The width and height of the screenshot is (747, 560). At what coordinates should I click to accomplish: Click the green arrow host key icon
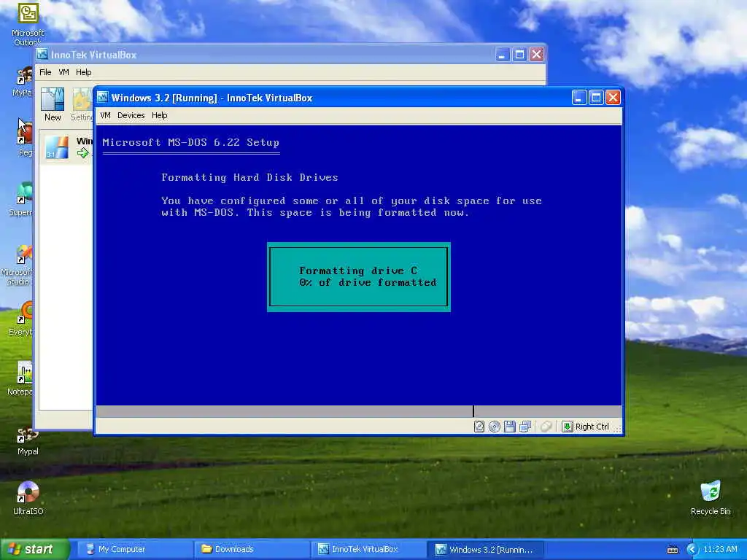click(567, 427)
